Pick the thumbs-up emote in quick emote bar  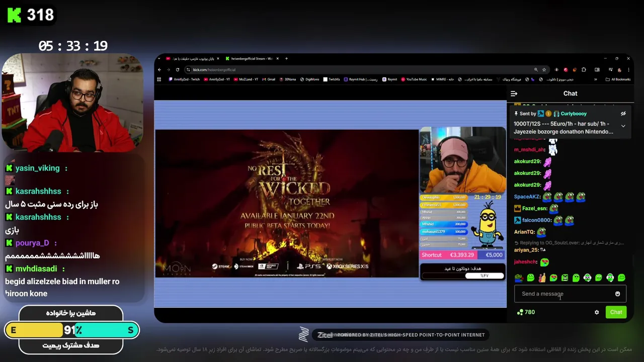pos(542,278)
